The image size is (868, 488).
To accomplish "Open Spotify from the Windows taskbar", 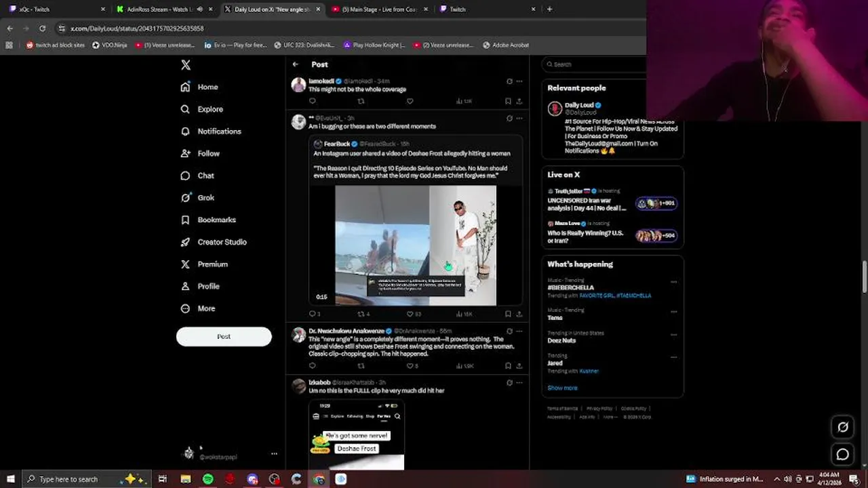I will [208, 479].
